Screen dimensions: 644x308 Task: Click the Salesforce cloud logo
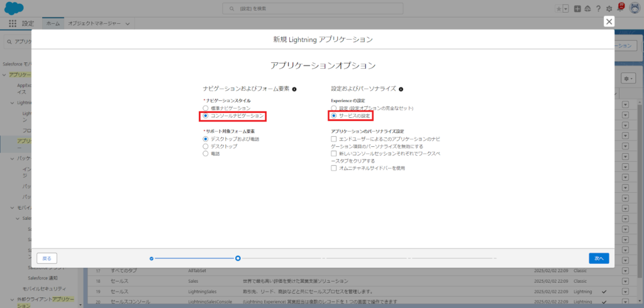[14, 8]
